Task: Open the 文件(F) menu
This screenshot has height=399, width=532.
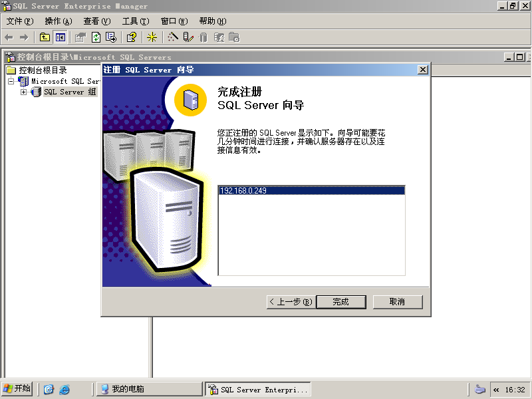Action: pos(20,21)
